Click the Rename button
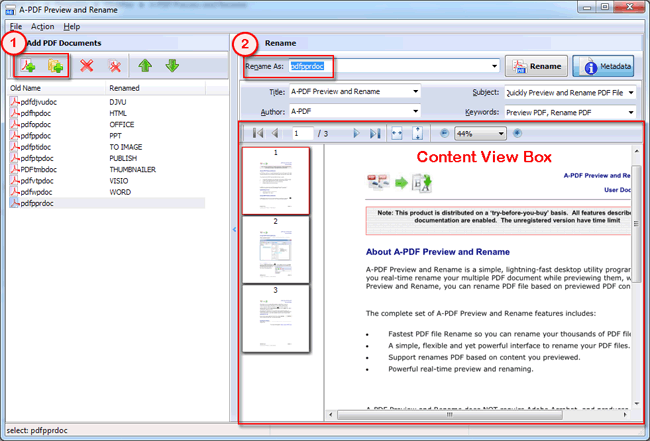Screen dimensions: 650x441 pyautogui.click(x=536, y=66)
